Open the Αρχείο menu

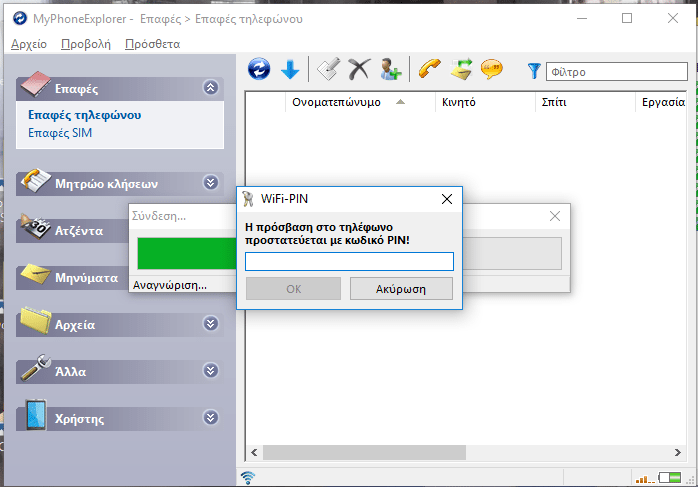29,44
